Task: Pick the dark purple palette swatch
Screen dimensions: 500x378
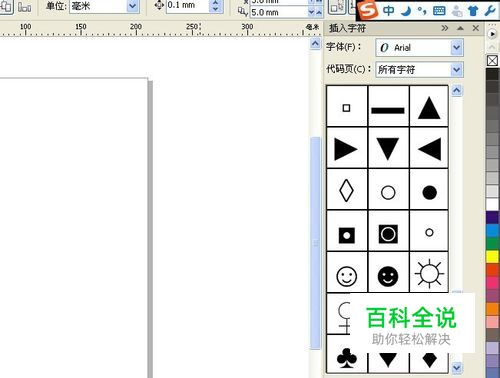Action: [x=492, y=217]
